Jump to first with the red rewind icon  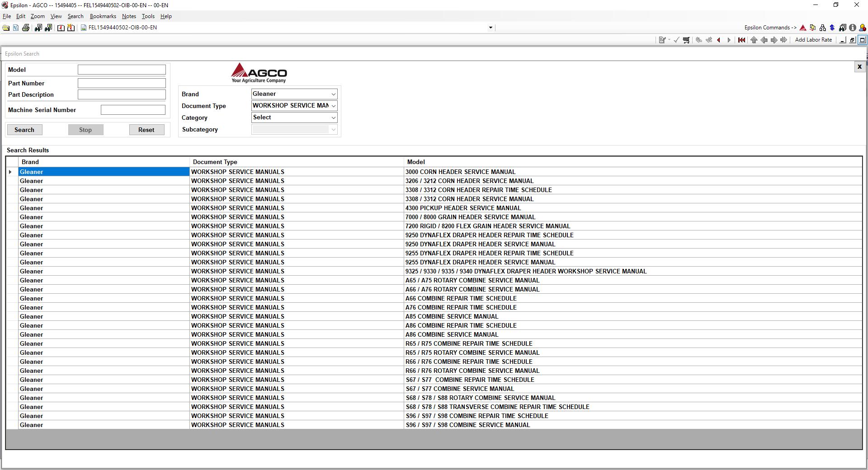coord(741,40)
